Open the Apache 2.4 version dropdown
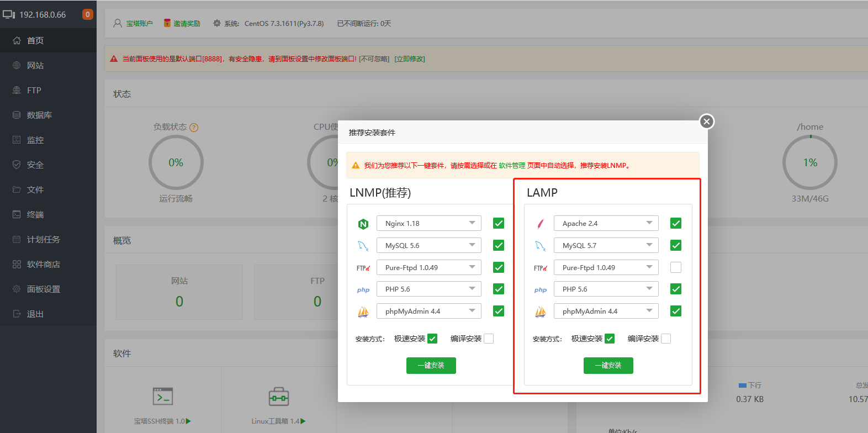This screenshot has width=868, height=433. [x=606, y=223]
